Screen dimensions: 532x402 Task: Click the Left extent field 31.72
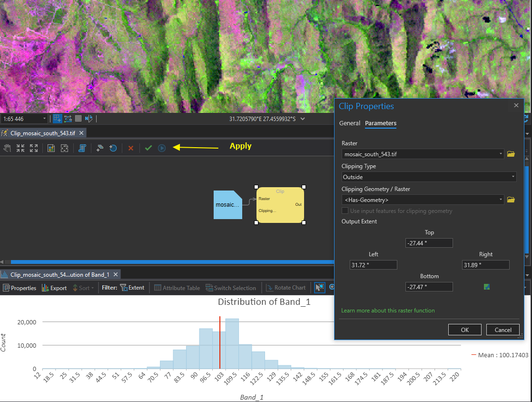click(373, 265)
